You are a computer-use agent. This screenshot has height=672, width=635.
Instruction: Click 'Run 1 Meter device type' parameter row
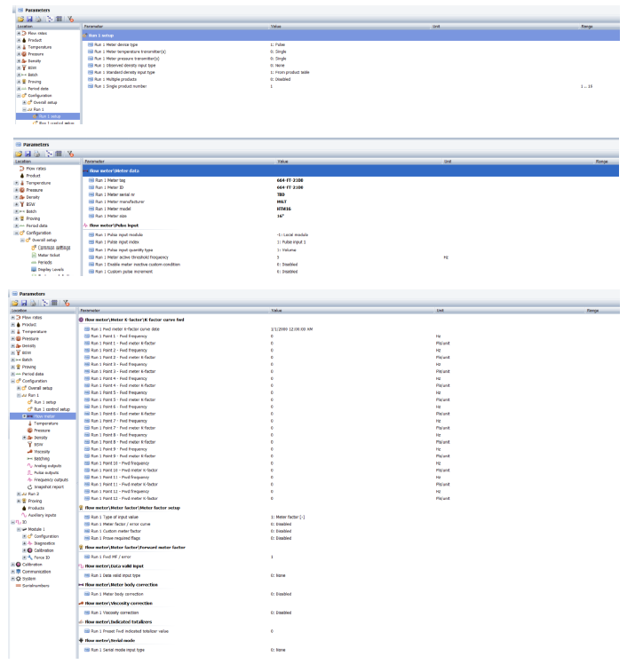[351, 44]
